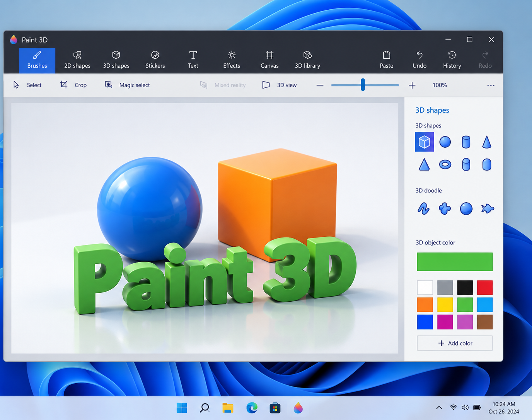The width and height of the screenshot is (532, 420).
Task: Select the round ball 3D doodle
Action: (x=466, y=209)
